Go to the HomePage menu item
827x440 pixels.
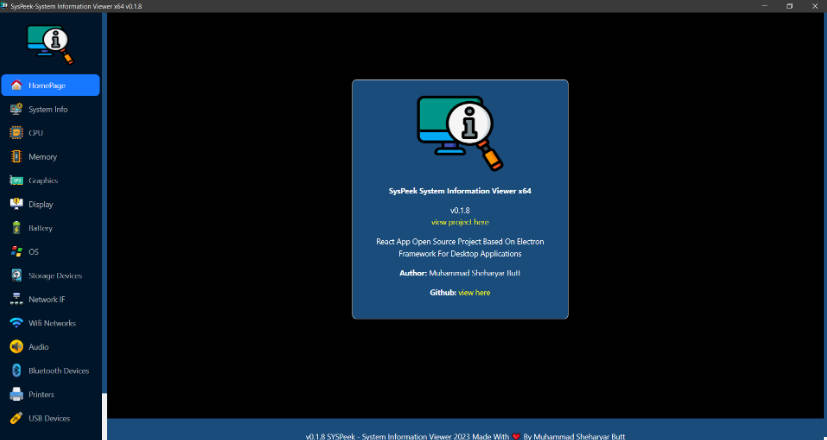pyautogui.click(x=50, y=85)
